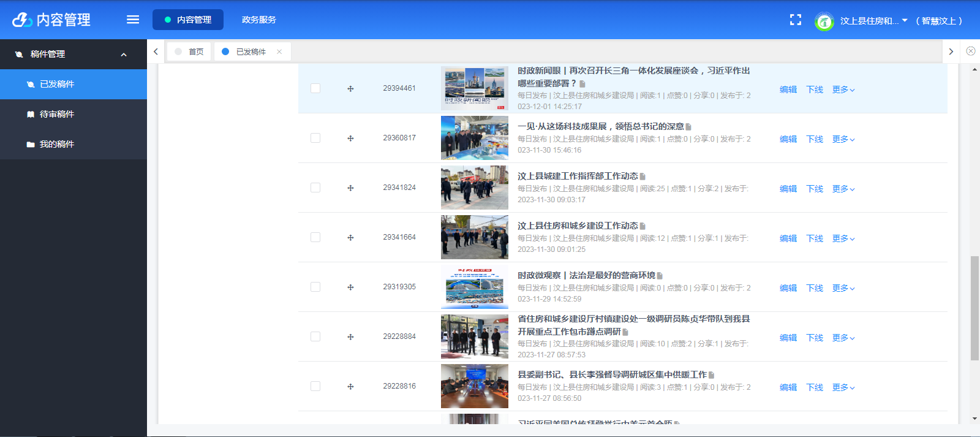Viewport: 980px width, 437px height.
Task: Open thumbnail of 时政新闻眼 article 29394461
Action: pos(475,88)
